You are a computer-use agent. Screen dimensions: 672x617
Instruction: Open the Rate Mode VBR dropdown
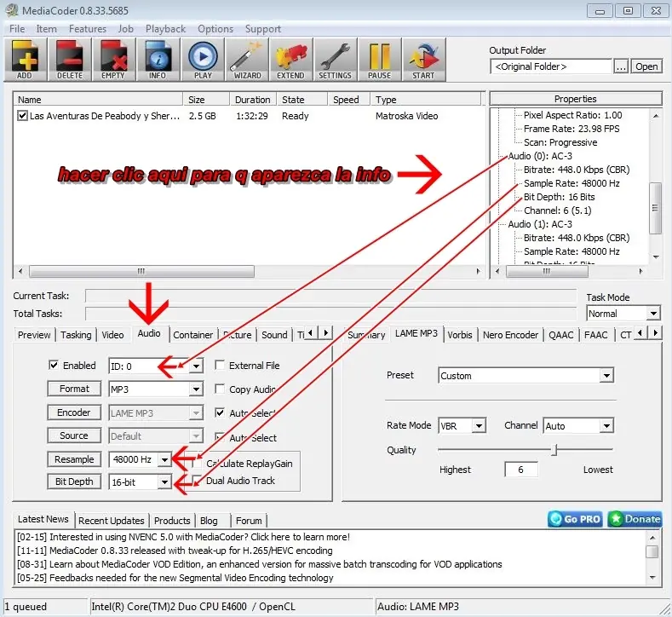click(x=480, y=426)
